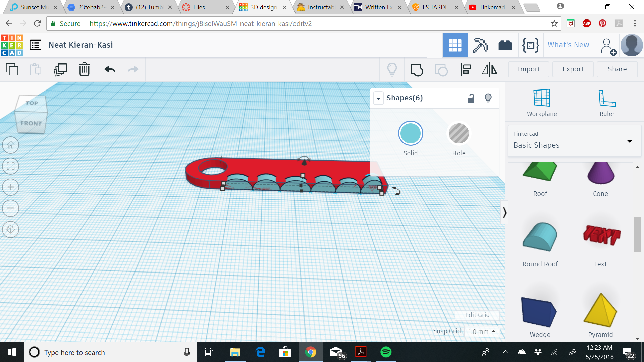
Task: Select the Delete object icon
Action: (85, 69)
